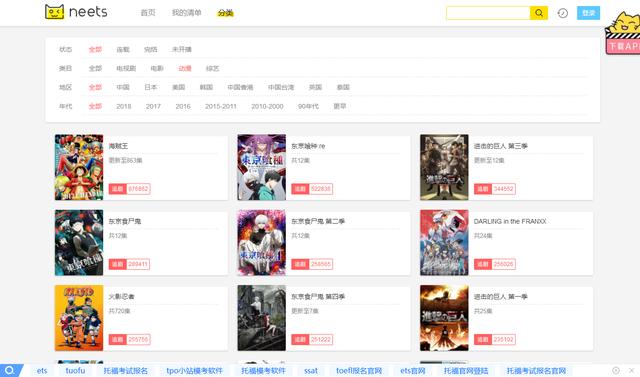The image size is (640, 377).
Task: Filter status by 未开播
Action: [182, 49]
